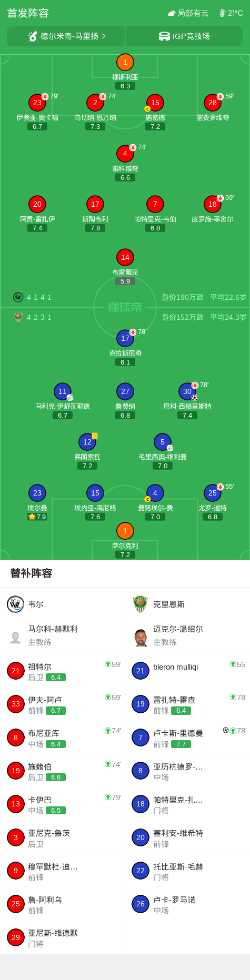Open substitute 祖特尔 number 21 row
Viewport: 250px width, 980px height.
click(x=63, y=671)
